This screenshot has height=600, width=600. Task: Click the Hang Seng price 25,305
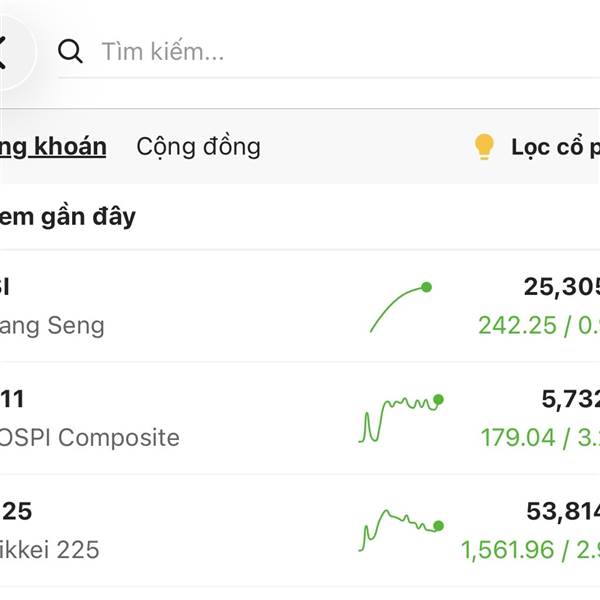(561, 288)
